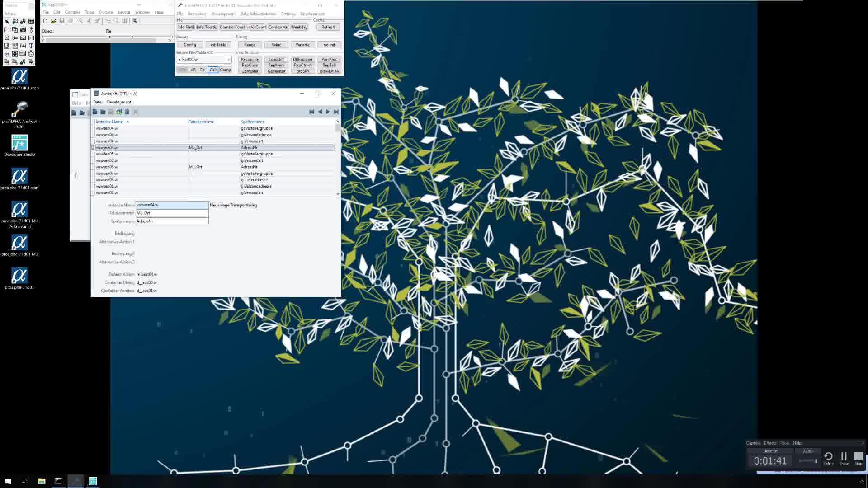Open proalpha-71d01 MU (Ackermann) shortcut

coord(19,215)
